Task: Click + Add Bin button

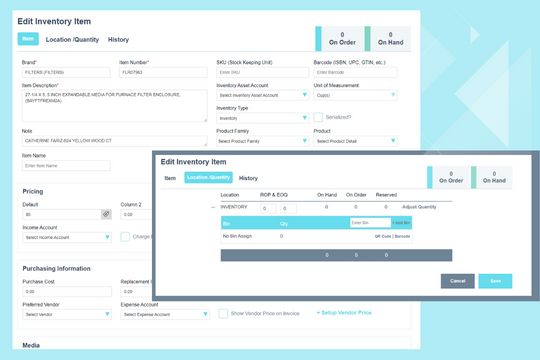Action: tap(401, 223)
